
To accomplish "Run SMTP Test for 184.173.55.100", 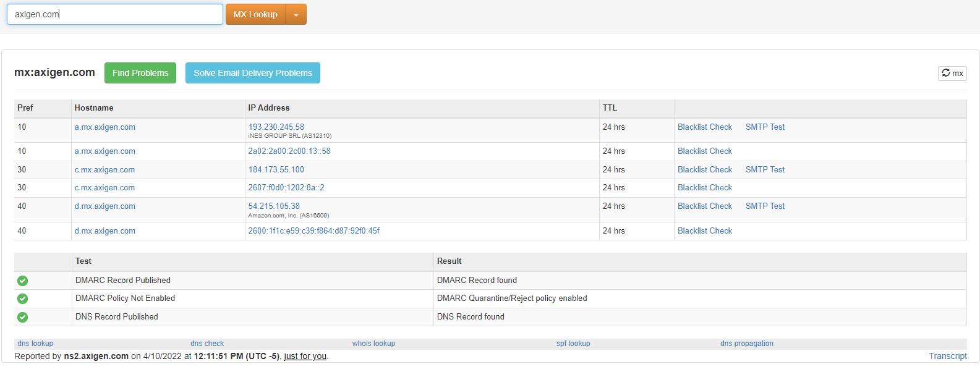I will (765, 169).
